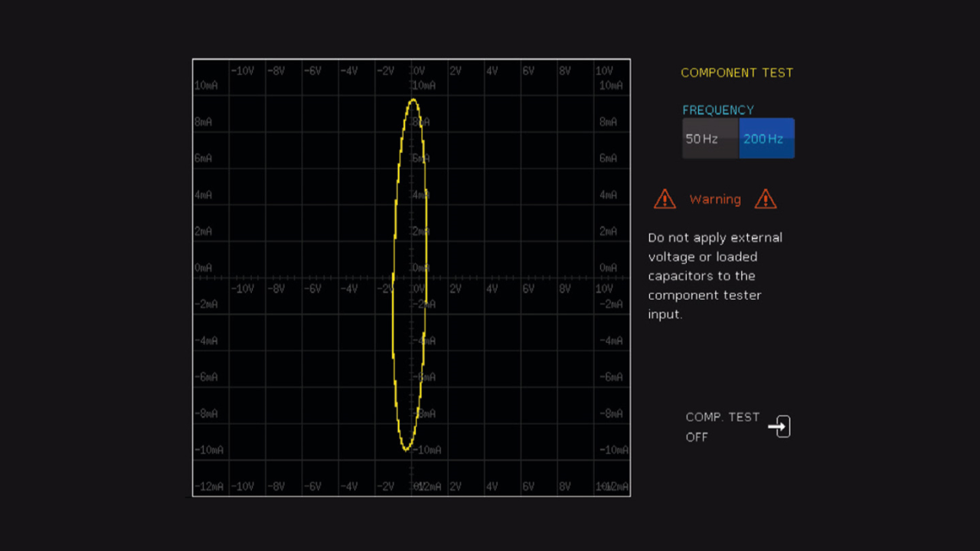This screenshot has width=980, height=551.
Task: Click the 10mA label at graph's top-left corner
Action: click(x=206, y=86)
